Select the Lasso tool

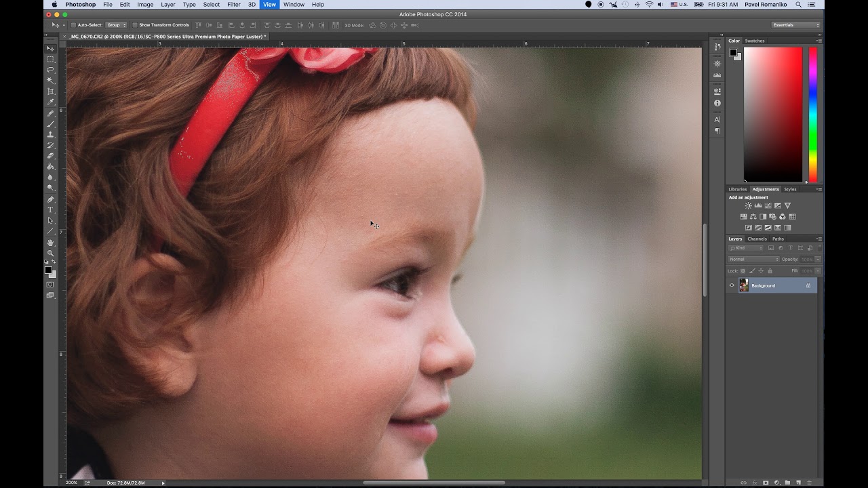pos(50,70)
